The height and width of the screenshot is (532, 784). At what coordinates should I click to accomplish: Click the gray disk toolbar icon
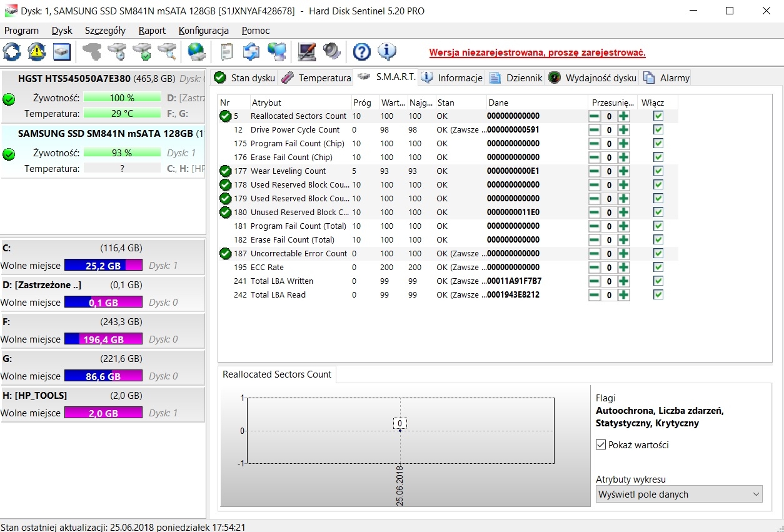pyautogui.click(x=92, y=52)
